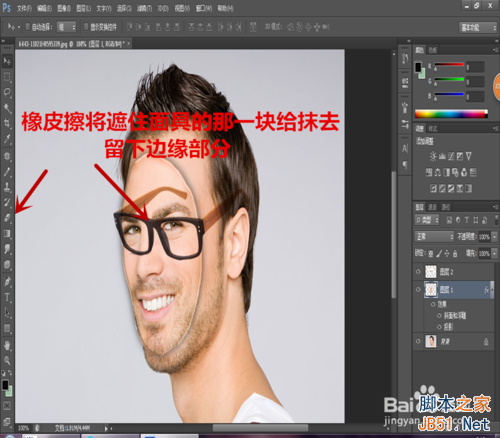
Task: Collapse the effects list on 图层 1
Action: tap(492, 290)
